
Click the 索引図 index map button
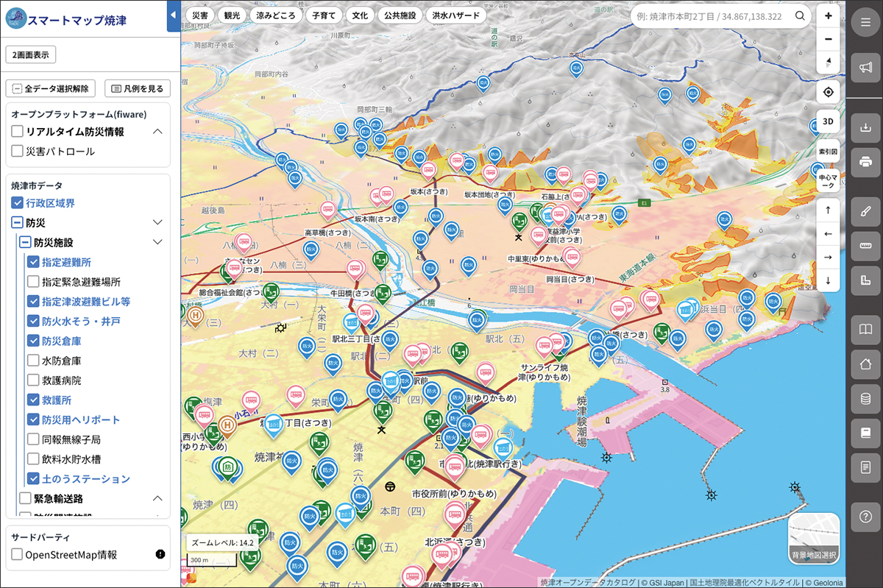[829, 150]
